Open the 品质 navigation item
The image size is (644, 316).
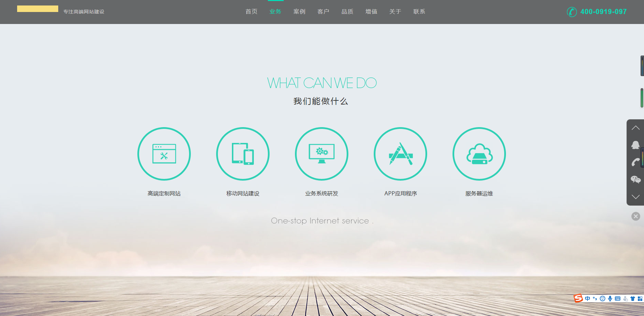tap(347, 12)
